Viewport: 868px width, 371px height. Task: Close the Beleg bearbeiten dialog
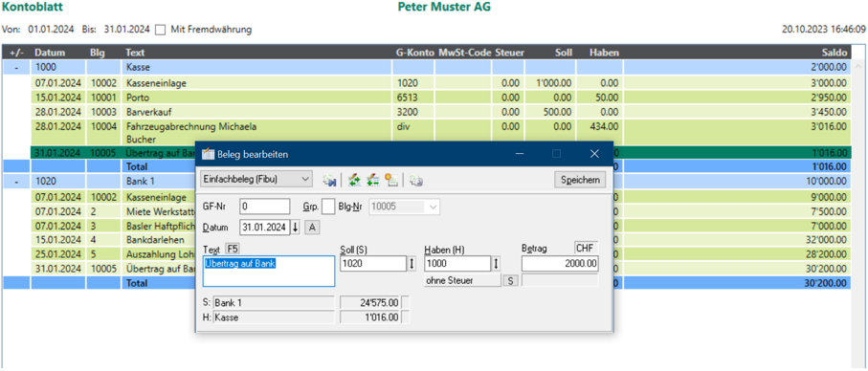point(594,154)
